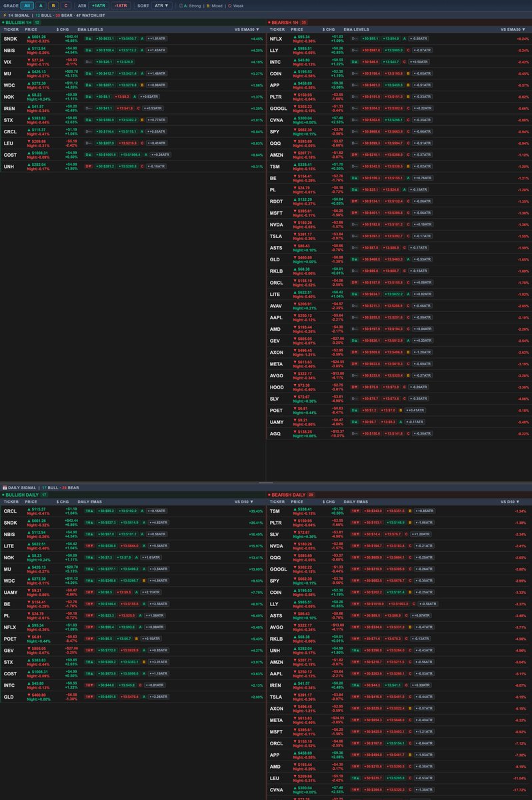Click $27.24 price in VIX row

(x=35, y=59)
